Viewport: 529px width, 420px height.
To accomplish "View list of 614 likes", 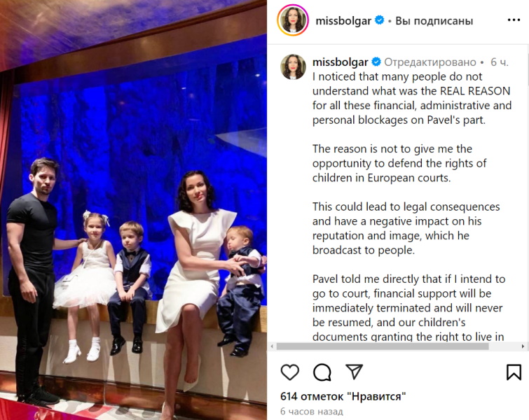I will [x=343, y=396].
